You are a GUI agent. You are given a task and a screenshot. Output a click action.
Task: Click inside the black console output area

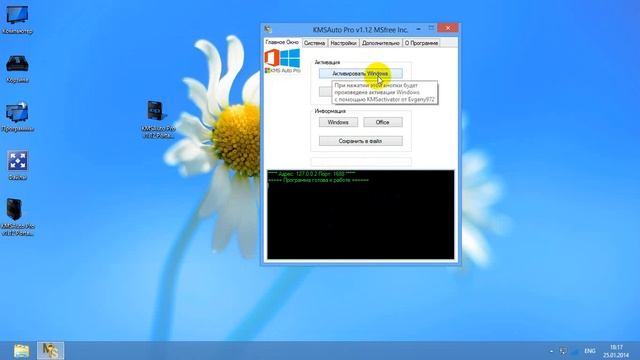(x=360, y=214)
